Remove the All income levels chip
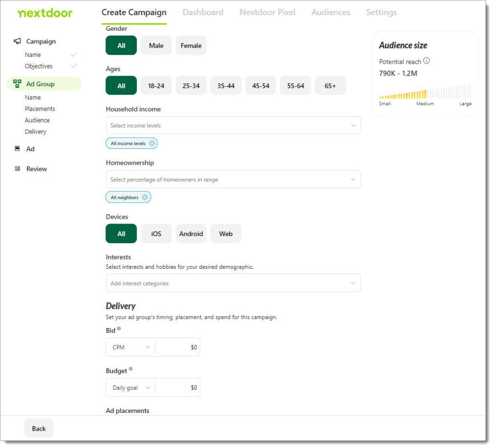Image resolution: width=493 pixels, height=448 pixels. coord(153,143)
